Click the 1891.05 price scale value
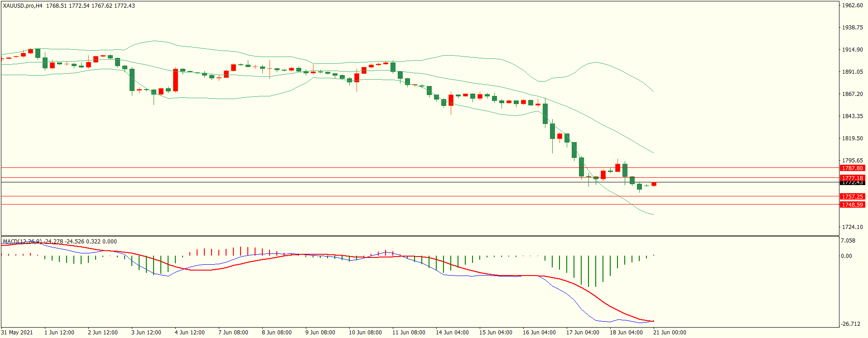868x338 pixels. [852, 72]
